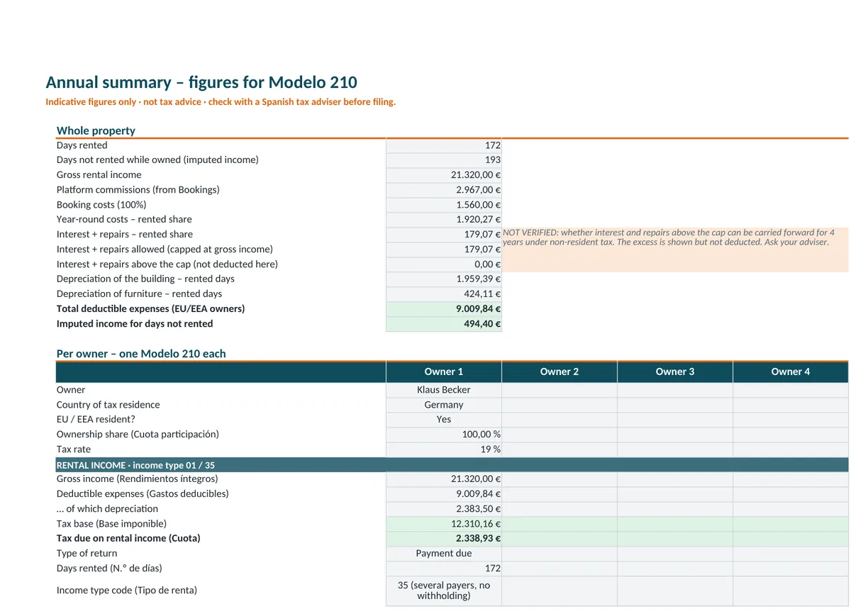Click the empty Owner 4 ownership share cell

[791, 435]
